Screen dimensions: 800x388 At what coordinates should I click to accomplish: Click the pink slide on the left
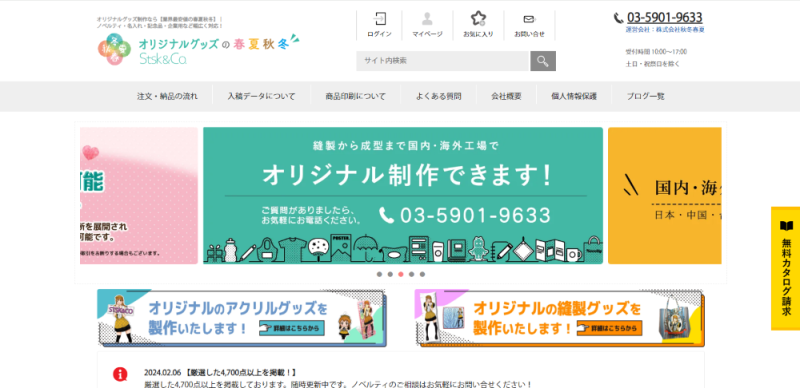pos(139,196)
